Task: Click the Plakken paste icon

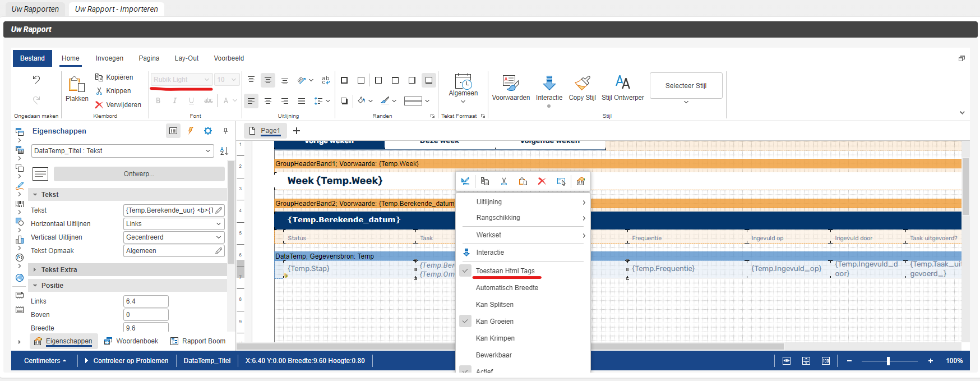Action: pyautogui.click(x=77, y=85)
